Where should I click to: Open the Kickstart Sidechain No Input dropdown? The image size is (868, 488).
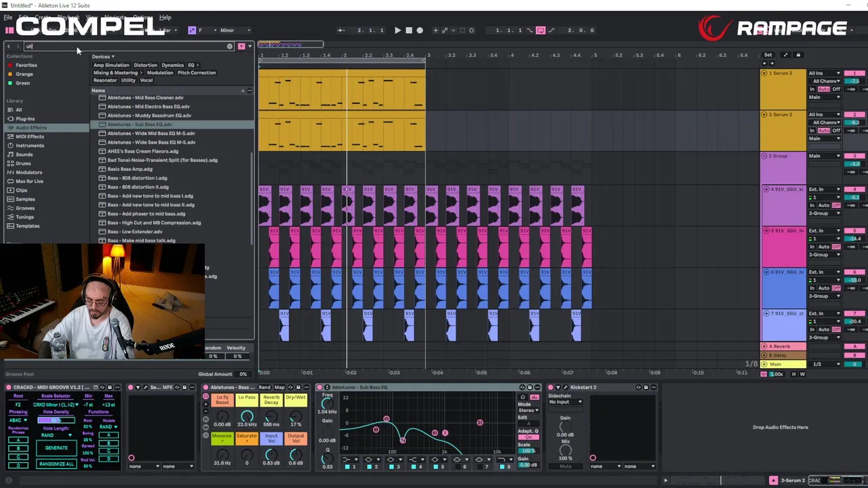tap(566, 402)
